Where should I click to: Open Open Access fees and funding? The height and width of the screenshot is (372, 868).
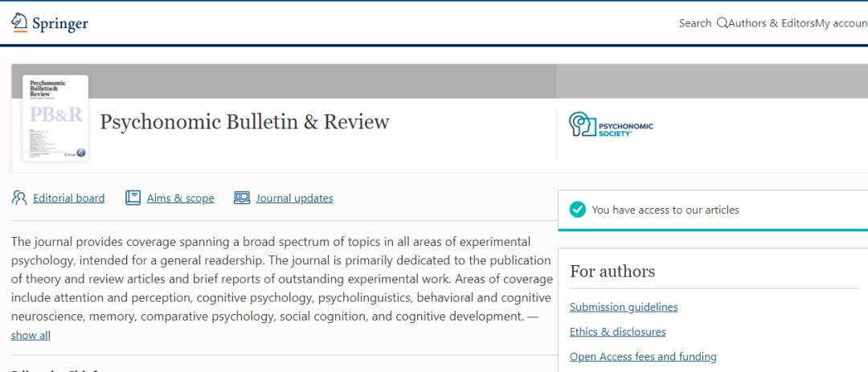pos(643,357)
